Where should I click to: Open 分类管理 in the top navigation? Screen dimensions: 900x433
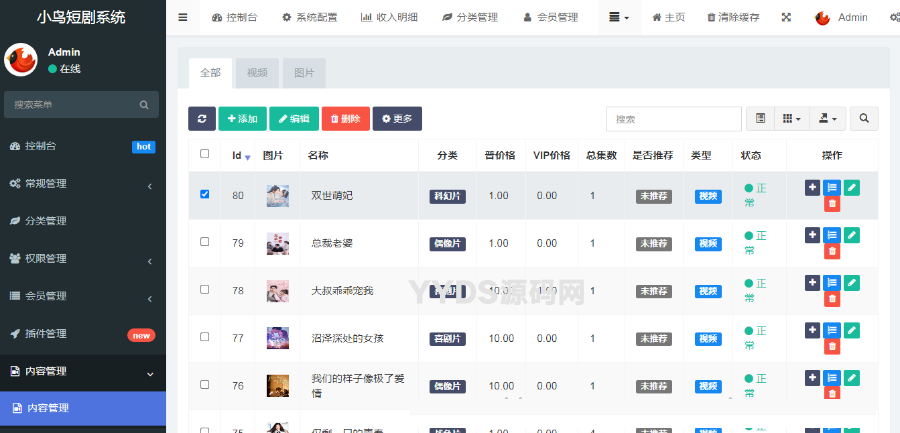click(x=470, y=17)
